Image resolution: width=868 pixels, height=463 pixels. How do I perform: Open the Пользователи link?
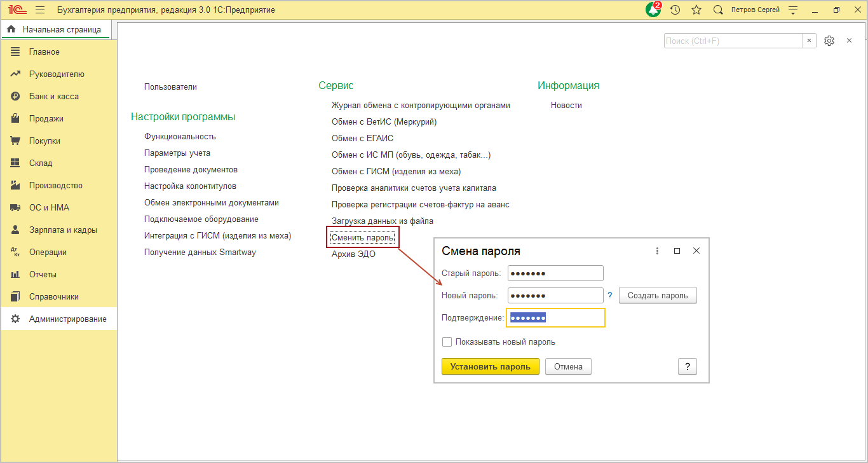coord(170,87)
